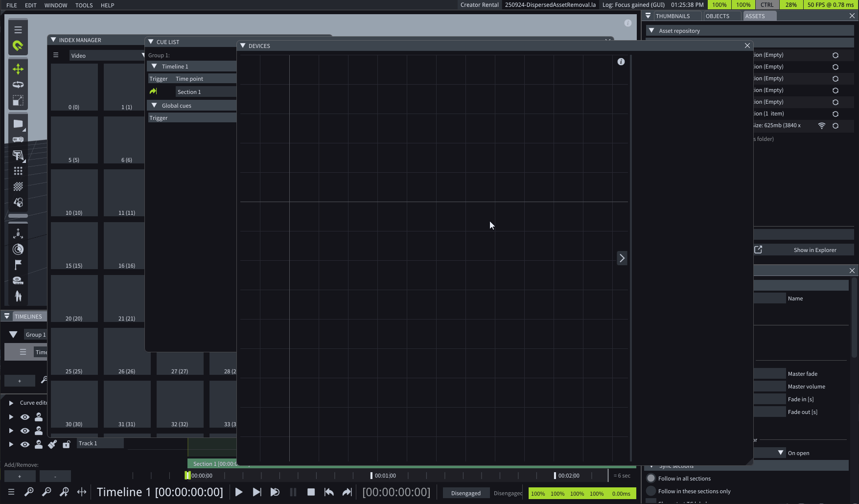Select 'Follow in all sections' radio button
This screenshot has width=859, height=504.
click(x=651, y=479)
